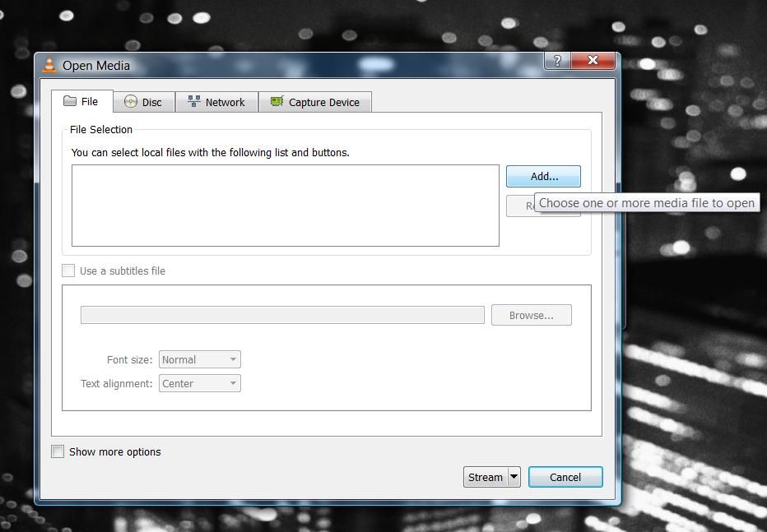Click the partially hidden Remove button
767x532 pixels.
pos(520,206)
